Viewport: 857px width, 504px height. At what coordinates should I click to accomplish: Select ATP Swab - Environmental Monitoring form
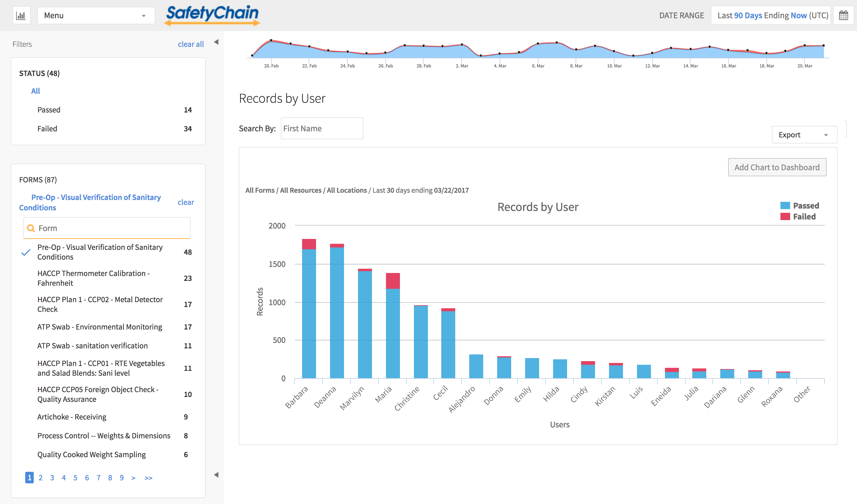100,327
